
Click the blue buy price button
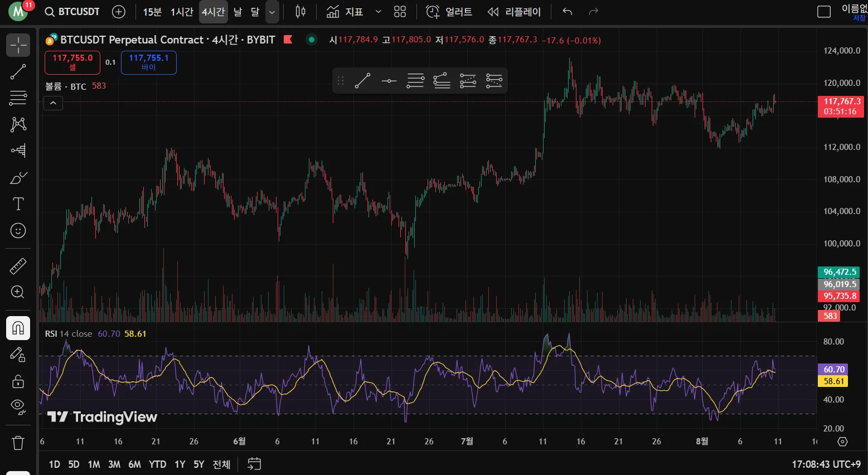pyautogui.click(x=149, y=62)
